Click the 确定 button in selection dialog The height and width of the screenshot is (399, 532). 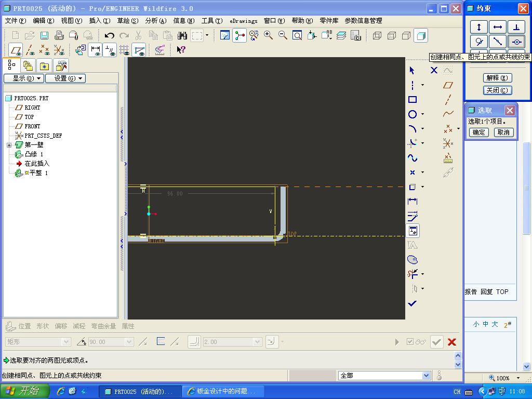478,132
